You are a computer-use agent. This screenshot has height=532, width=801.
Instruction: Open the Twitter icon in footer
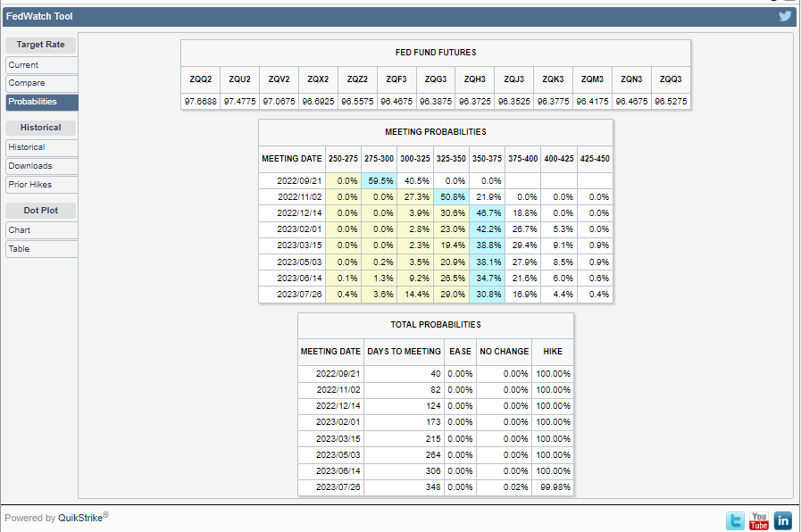(735, 520)
